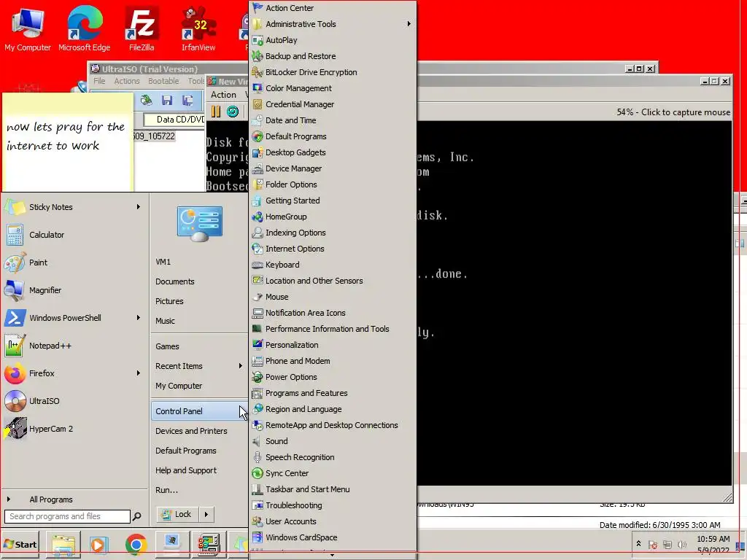Click the pause icon in the VM toolbar
The height and width of the screenshot is (560, 747).
tap(216, 112)
